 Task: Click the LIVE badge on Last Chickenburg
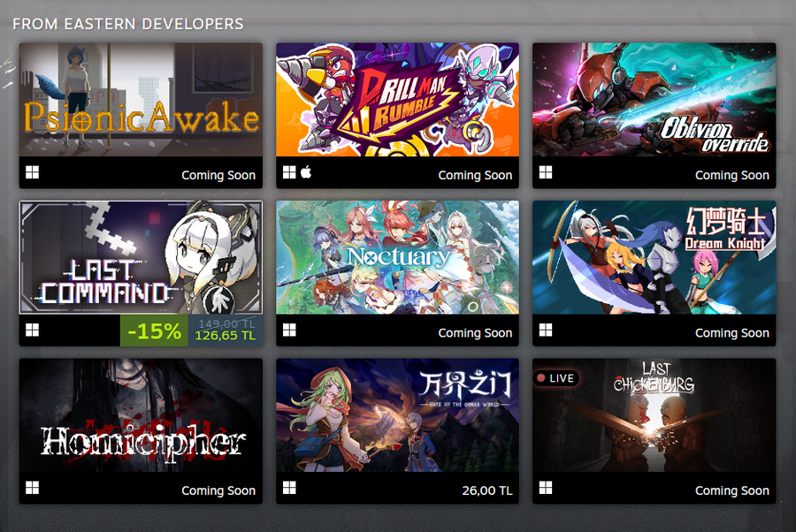(555, 378)
